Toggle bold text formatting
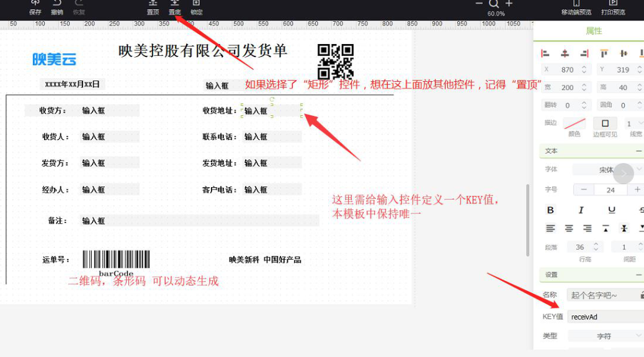644x357 pixels. (550, 210)
